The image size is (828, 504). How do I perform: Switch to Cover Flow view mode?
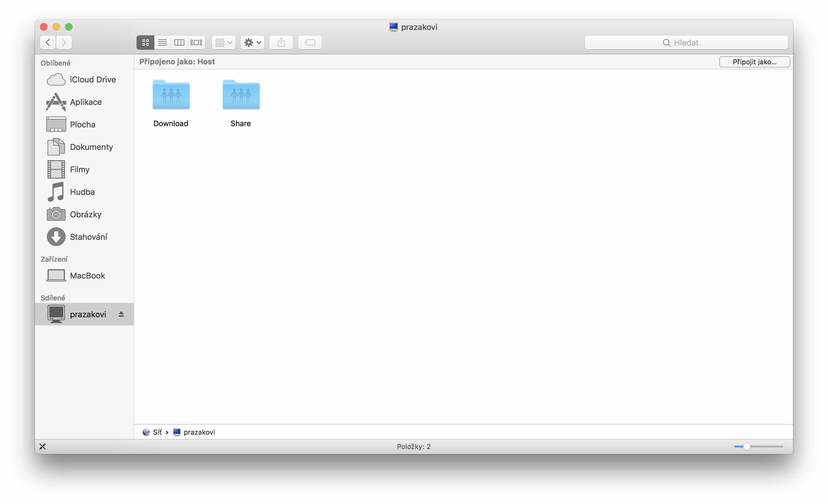(x=196, y=43)
